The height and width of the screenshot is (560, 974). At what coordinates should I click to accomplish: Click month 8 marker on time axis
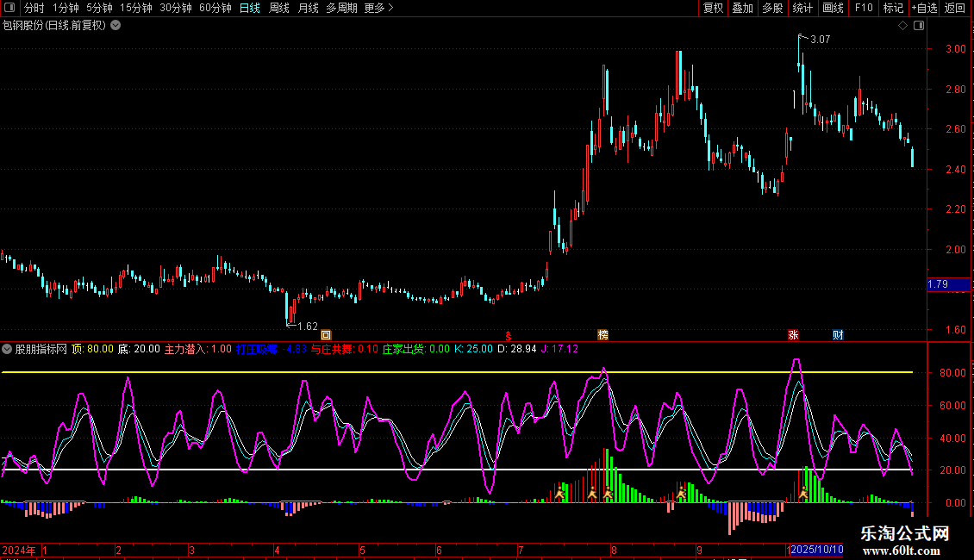coord(614,550)
